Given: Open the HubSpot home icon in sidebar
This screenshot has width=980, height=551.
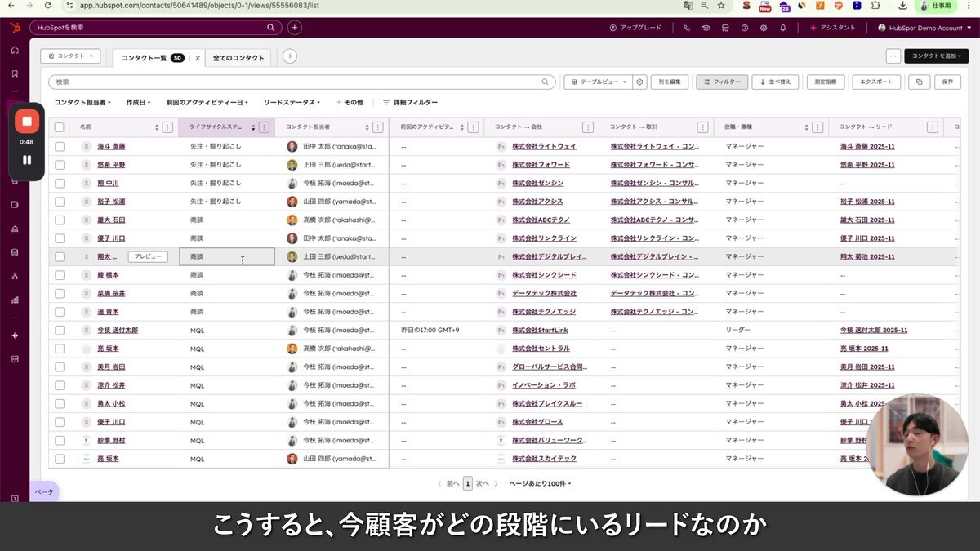Looking at the screenshot, I should 15,50.
